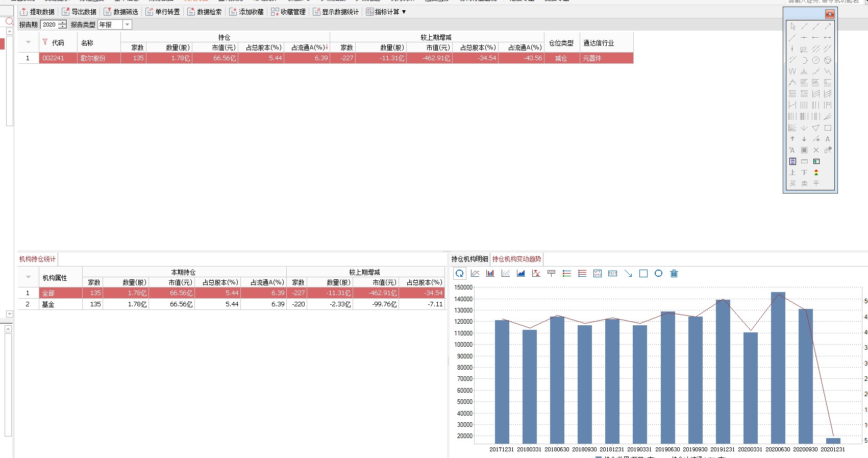Close the drawing tools palette
868x458 pixels.
click(x=830, y=14)
